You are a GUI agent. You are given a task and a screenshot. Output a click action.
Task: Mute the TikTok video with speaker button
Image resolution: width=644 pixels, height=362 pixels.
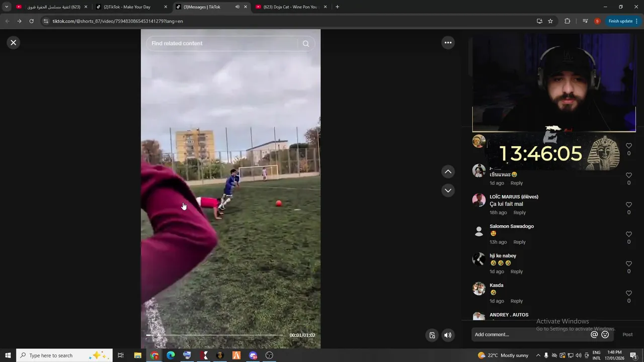[448, 335]
